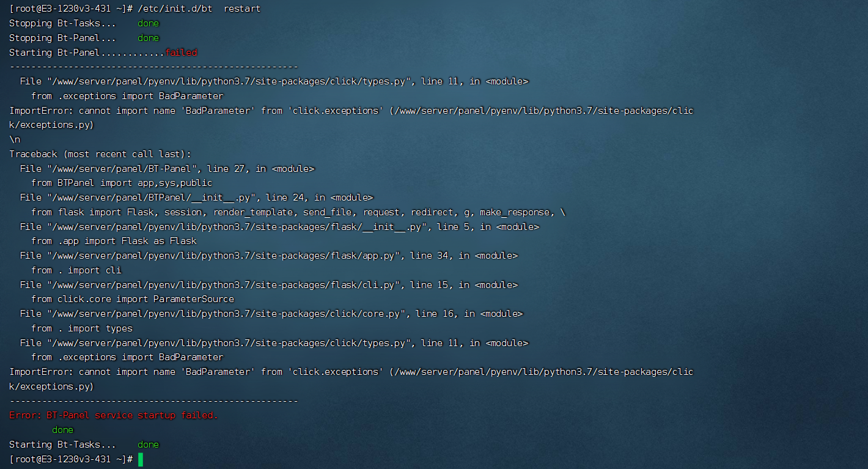868x469 pixels.
Task: Click the green cursor block at the final prompt
Action: [x=141, y=459]
